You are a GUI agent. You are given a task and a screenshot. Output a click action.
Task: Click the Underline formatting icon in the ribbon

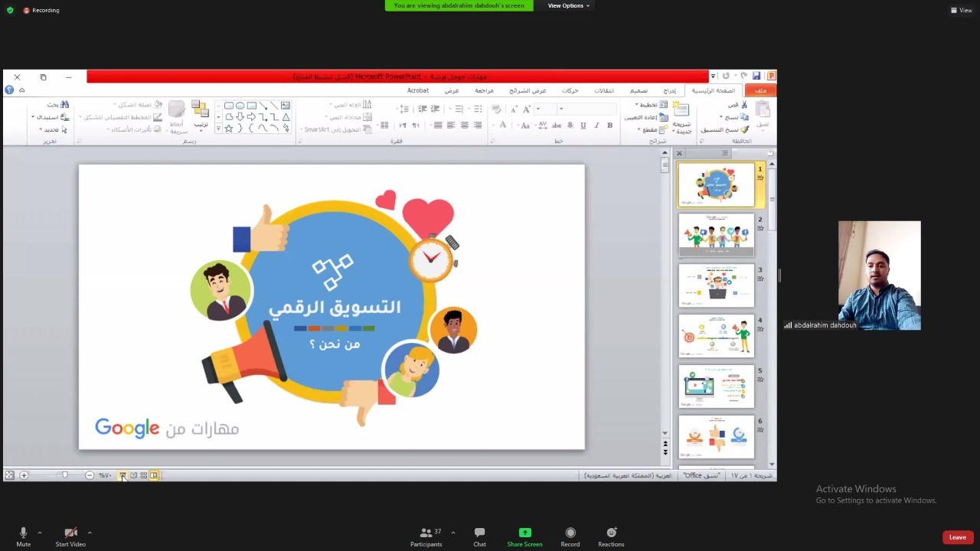click(x=583, y=126)
